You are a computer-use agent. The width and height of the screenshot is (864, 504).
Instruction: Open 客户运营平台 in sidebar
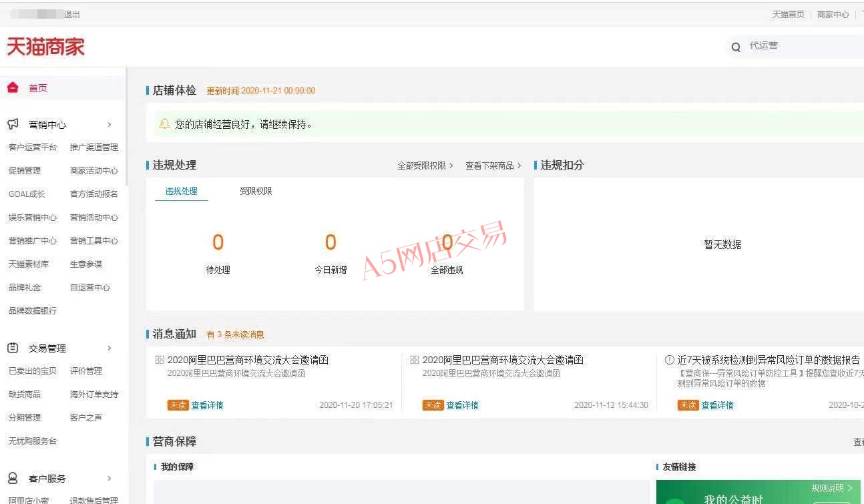pos(33,147)
